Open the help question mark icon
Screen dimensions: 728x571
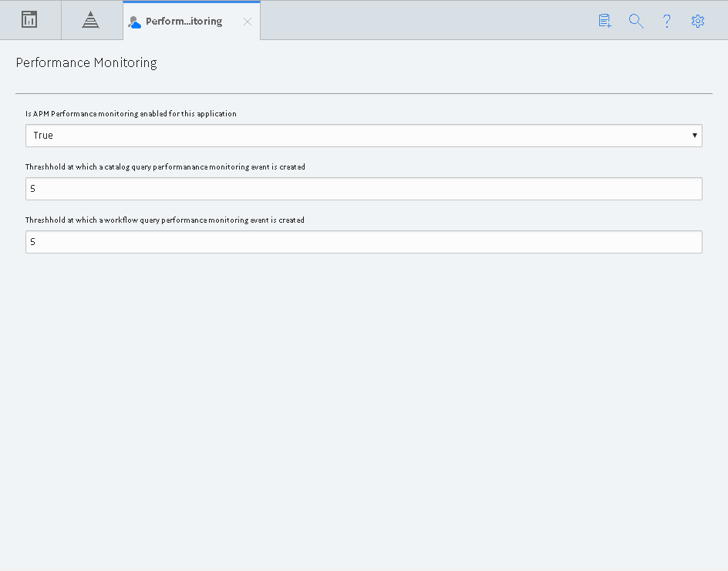(667, 21)
